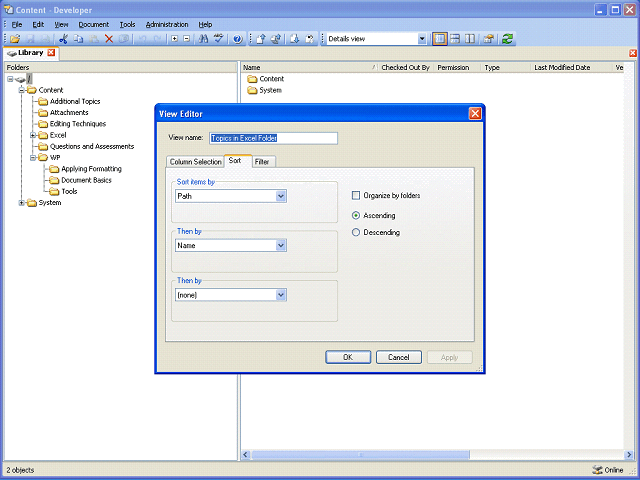The image size is (640, 480).
Task: Check Organize by folders checkbox
Action: 356,196
